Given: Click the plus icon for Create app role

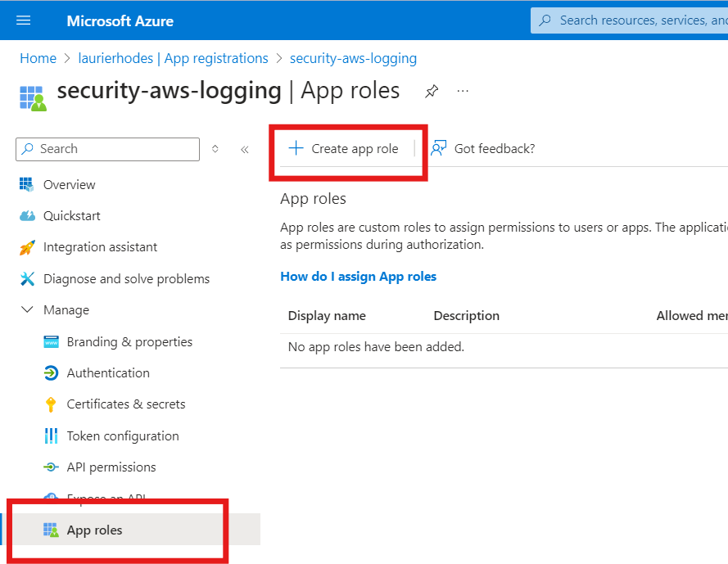Looking at the screenshot, I should point(296,148).
